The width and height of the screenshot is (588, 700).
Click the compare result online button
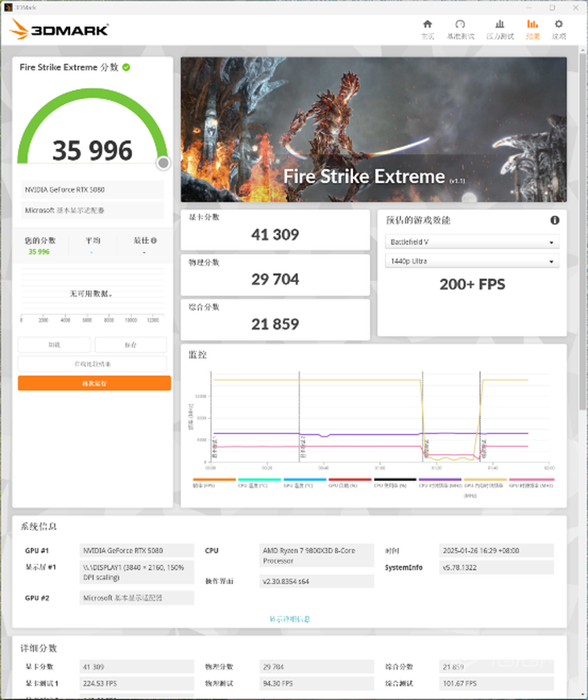[92, 364]
